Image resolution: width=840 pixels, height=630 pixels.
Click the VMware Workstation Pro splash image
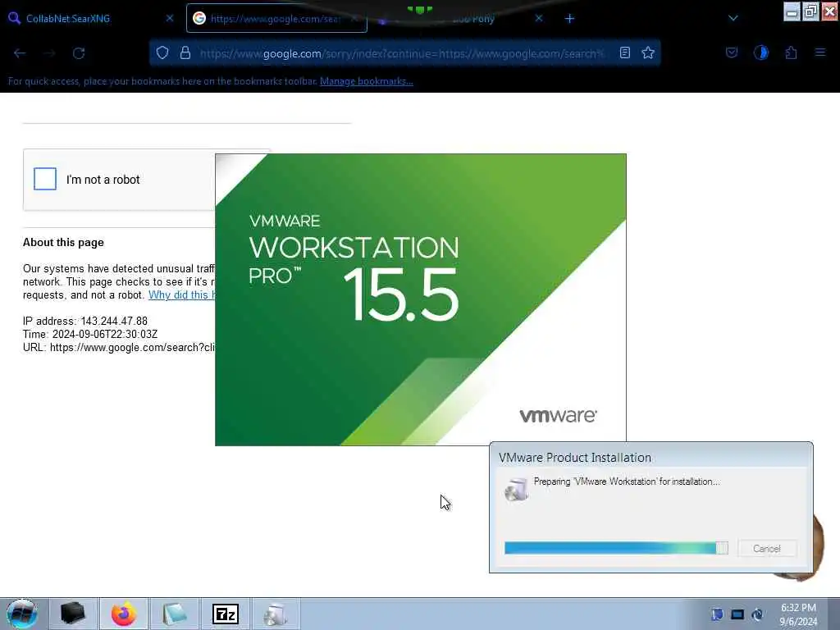[421, 299]
